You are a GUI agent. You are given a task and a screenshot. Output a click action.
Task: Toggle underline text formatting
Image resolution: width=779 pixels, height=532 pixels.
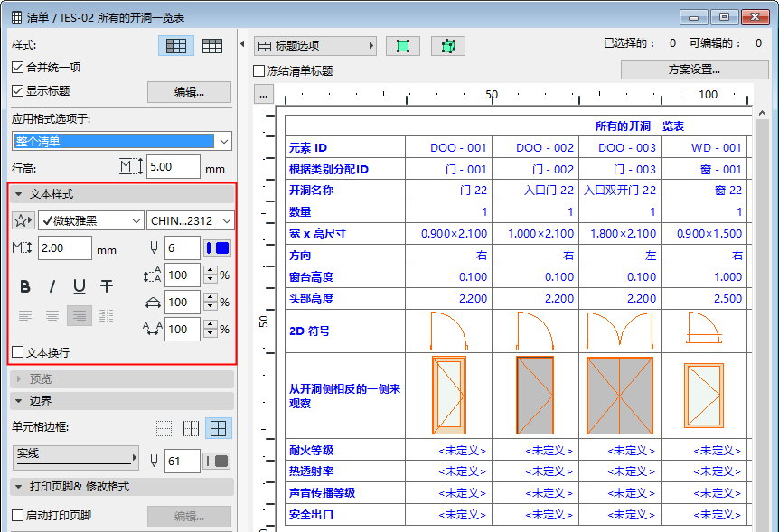[x=80, y=286]
